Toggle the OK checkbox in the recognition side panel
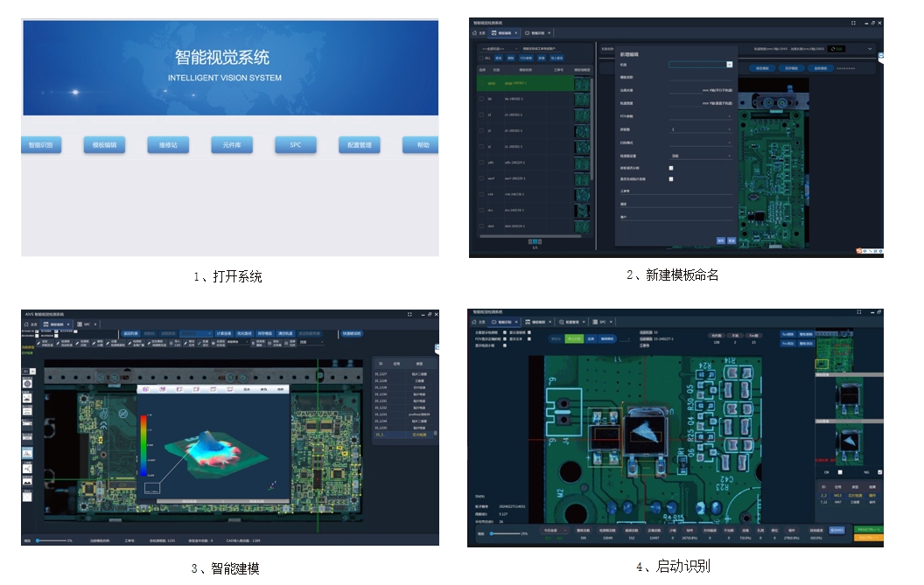 coord(840,472)
